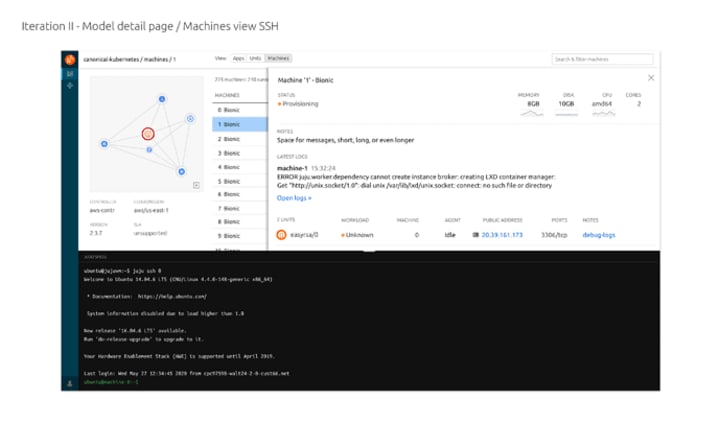Select machine row 8 Bionic

(x=240, y=221)
